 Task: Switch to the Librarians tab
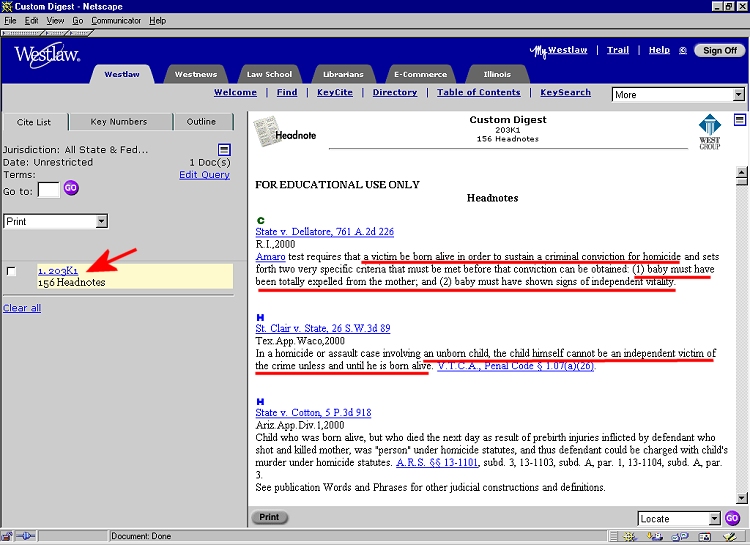343,74
